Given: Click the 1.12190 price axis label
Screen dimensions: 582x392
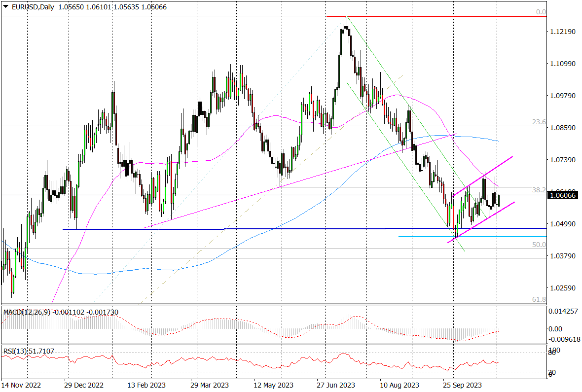Looking at the screenshot, I should (563, 32).
